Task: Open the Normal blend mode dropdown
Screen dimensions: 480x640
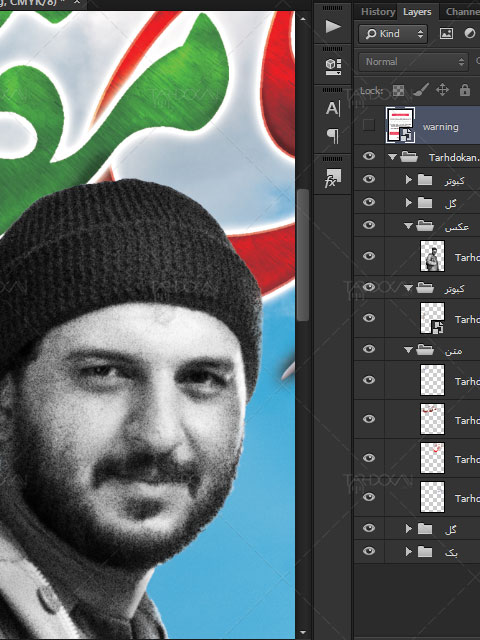Action: point(413,62)
